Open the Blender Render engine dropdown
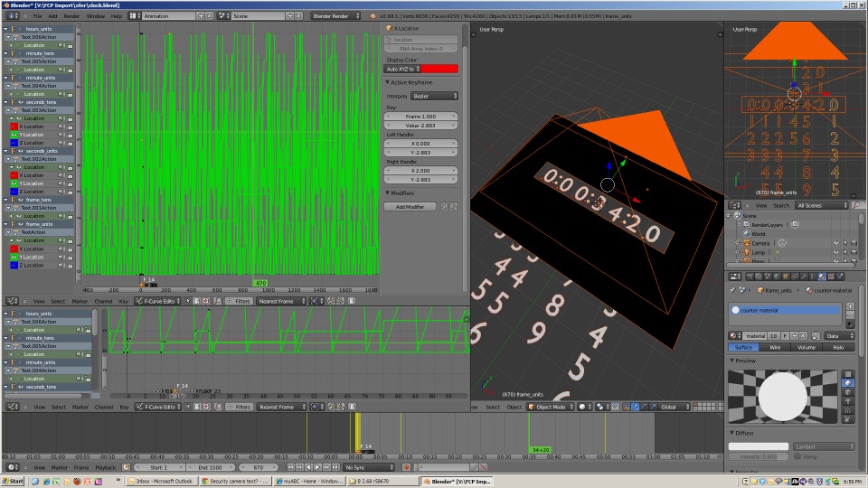The width and height of the screenshot is (868, 488). 335,16
